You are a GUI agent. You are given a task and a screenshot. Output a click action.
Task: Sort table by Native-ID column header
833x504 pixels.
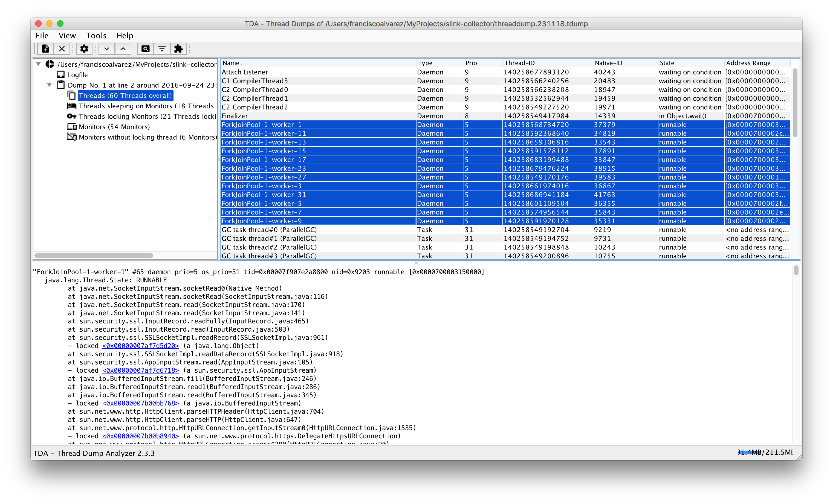click(625, 63)
